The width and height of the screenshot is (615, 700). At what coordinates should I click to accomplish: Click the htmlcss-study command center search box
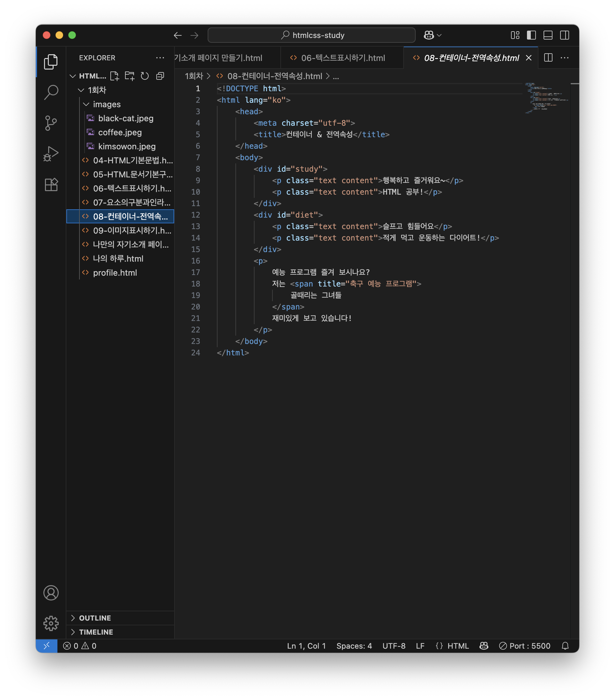pyautogui.click(x=311, y=35)
